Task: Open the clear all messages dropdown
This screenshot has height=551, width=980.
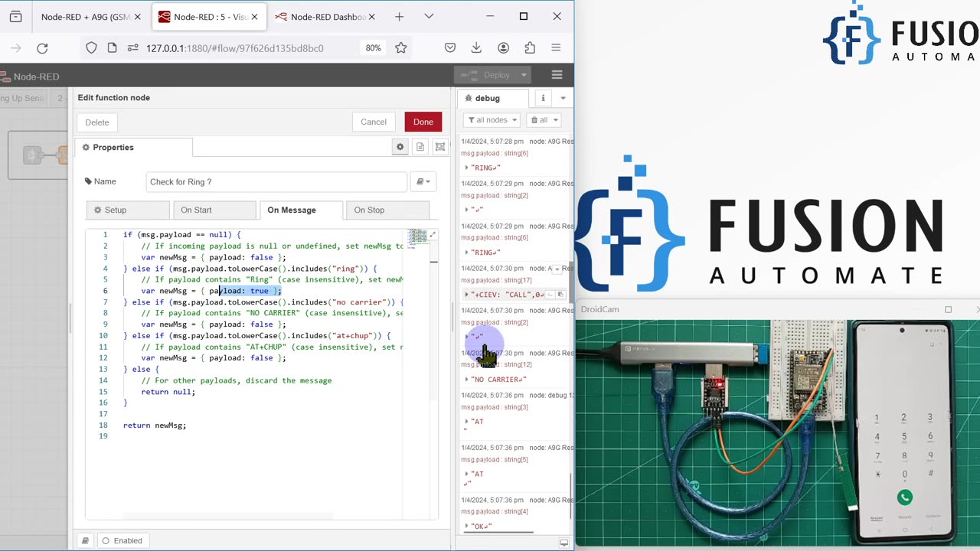Action: (x=544, y=120)
